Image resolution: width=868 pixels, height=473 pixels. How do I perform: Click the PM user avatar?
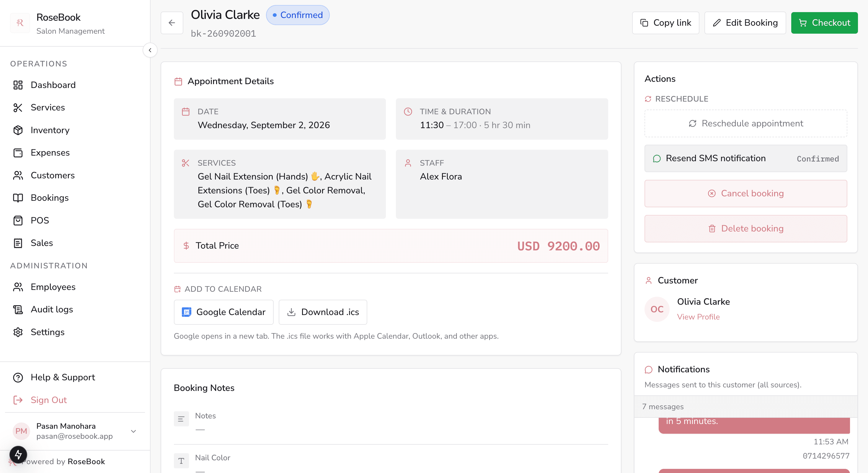(x=21, y=431)
